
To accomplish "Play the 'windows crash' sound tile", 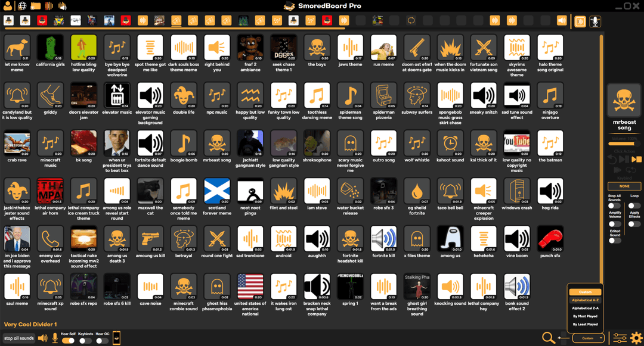I will click(x=516, y=191).
